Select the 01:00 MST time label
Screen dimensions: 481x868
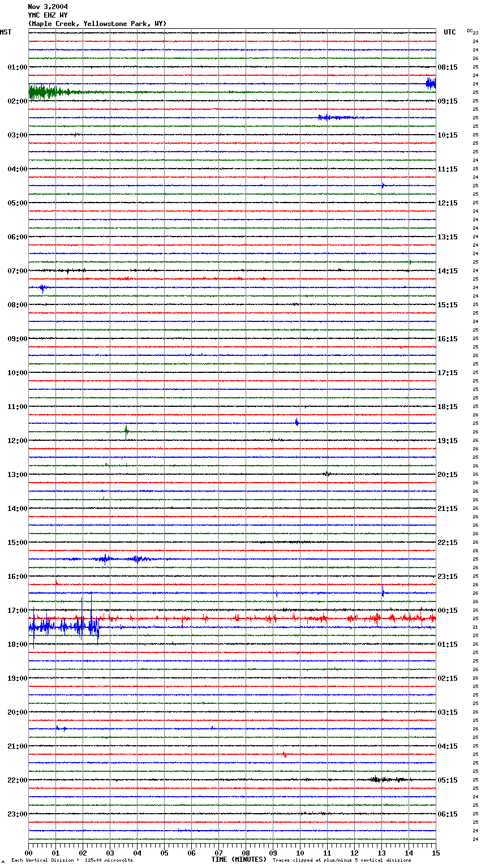17,67
